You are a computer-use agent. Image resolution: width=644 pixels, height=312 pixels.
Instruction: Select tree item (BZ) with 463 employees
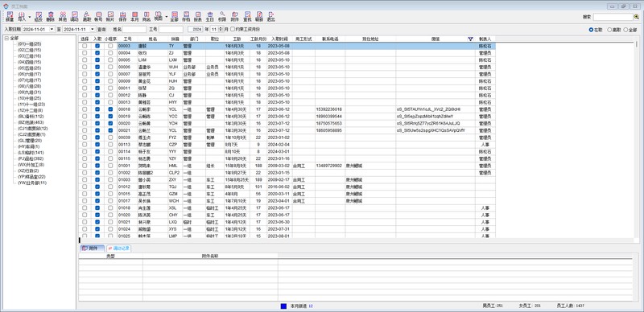coord(31,122)
